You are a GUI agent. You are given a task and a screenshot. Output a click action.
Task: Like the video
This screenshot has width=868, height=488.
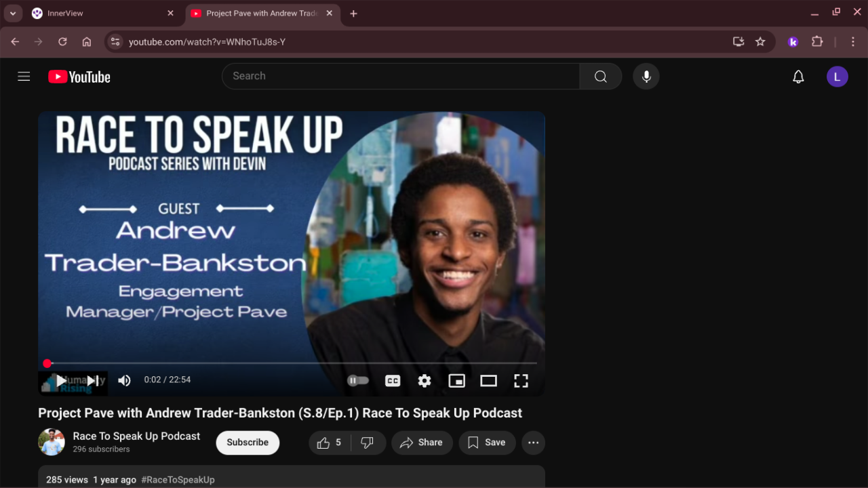(330, 443)
